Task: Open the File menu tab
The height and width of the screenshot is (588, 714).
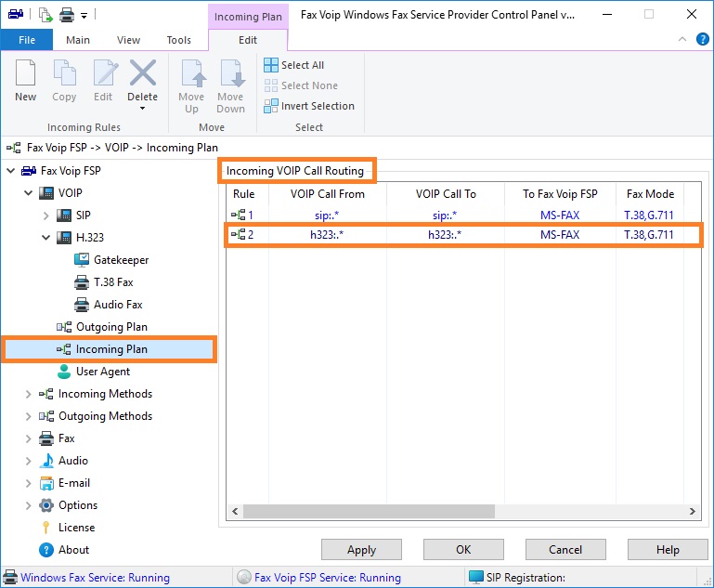Action: click(x=27, y=40)
